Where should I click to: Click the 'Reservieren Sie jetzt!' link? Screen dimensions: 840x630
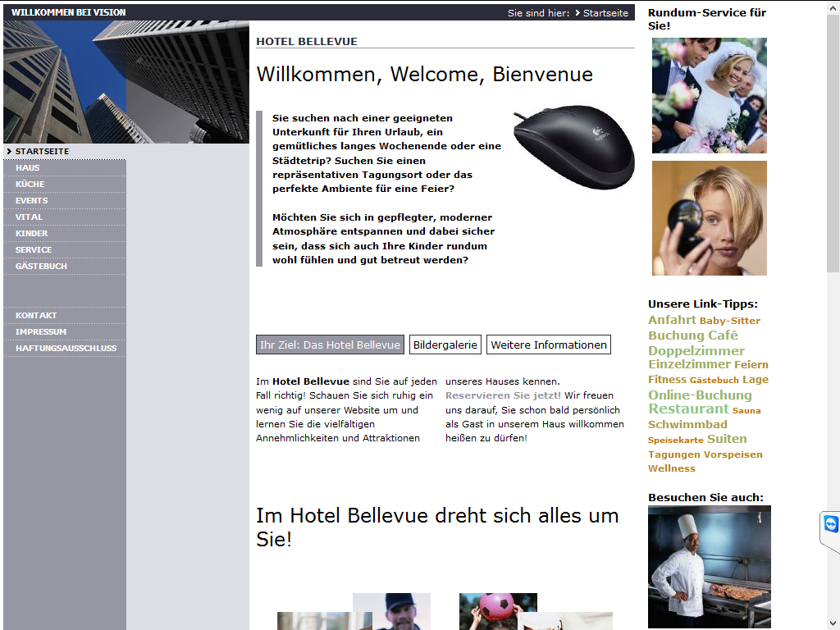503,395
